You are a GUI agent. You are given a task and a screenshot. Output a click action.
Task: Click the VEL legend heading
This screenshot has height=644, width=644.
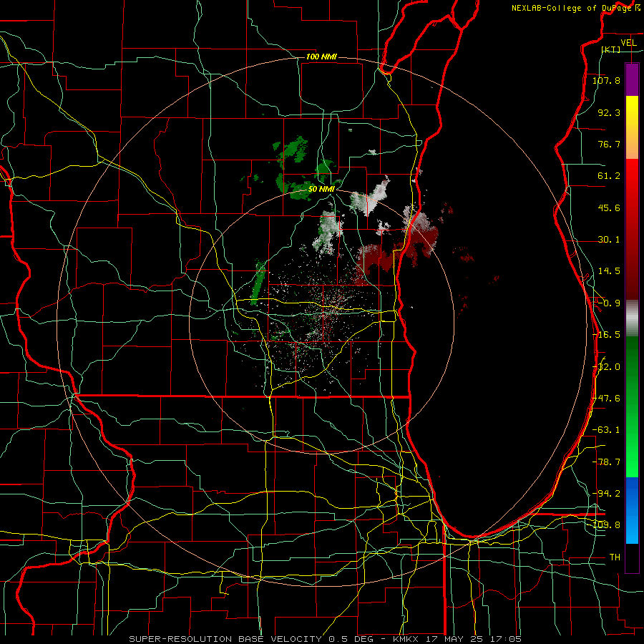point(628,42)
